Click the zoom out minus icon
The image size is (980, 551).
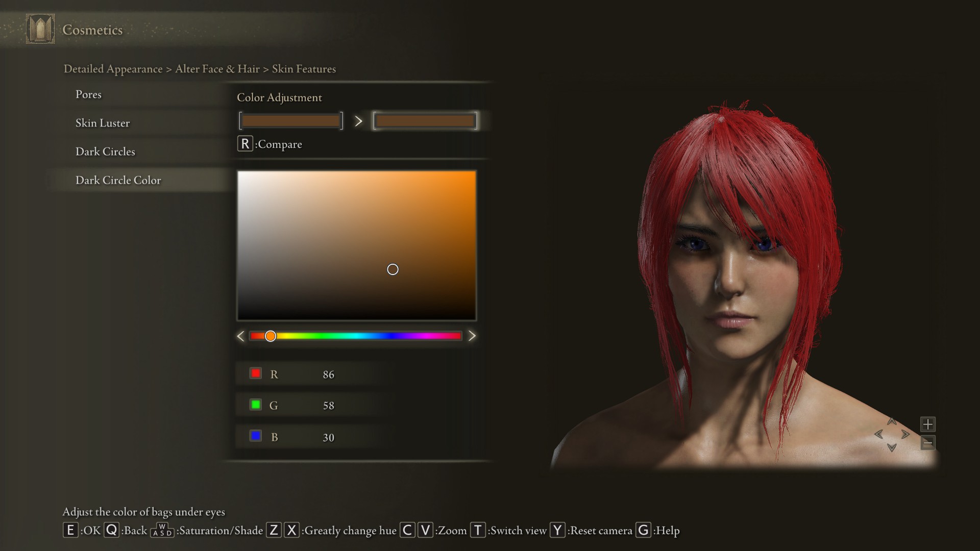tap(927, 442)
